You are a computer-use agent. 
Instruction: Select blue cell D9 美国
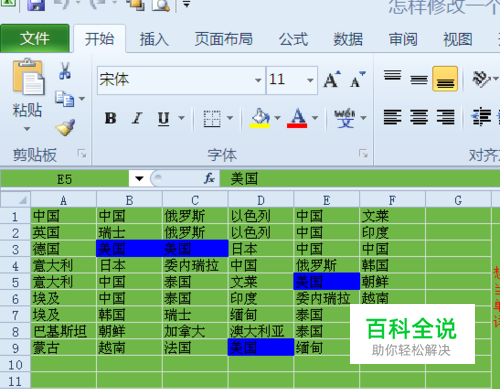(x=261, y=348)
